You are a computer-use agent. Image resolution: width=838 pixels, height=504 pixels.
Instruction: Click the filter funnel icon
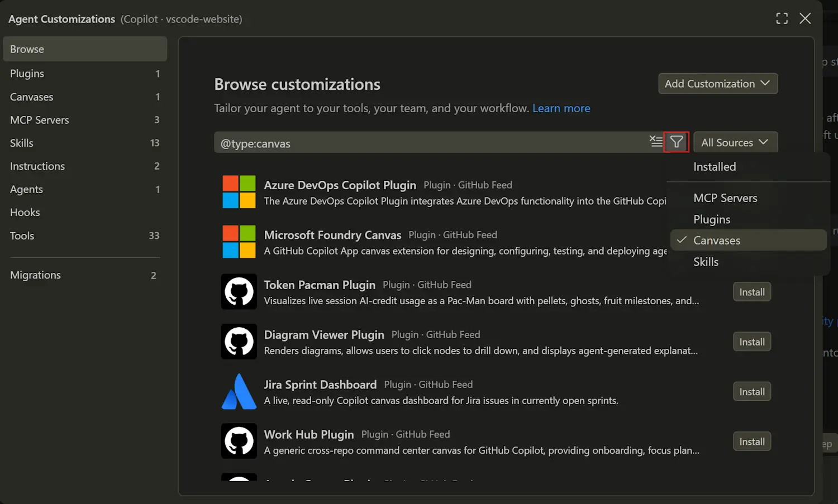point(676,142)
